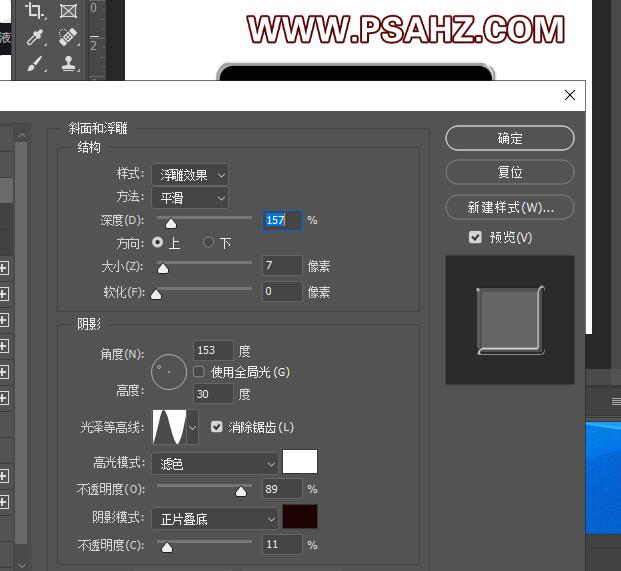Click the highlight 不透明度(O) slider handle
The height and width of the screenshot is (571, 621).
click(x=241, y=491)
